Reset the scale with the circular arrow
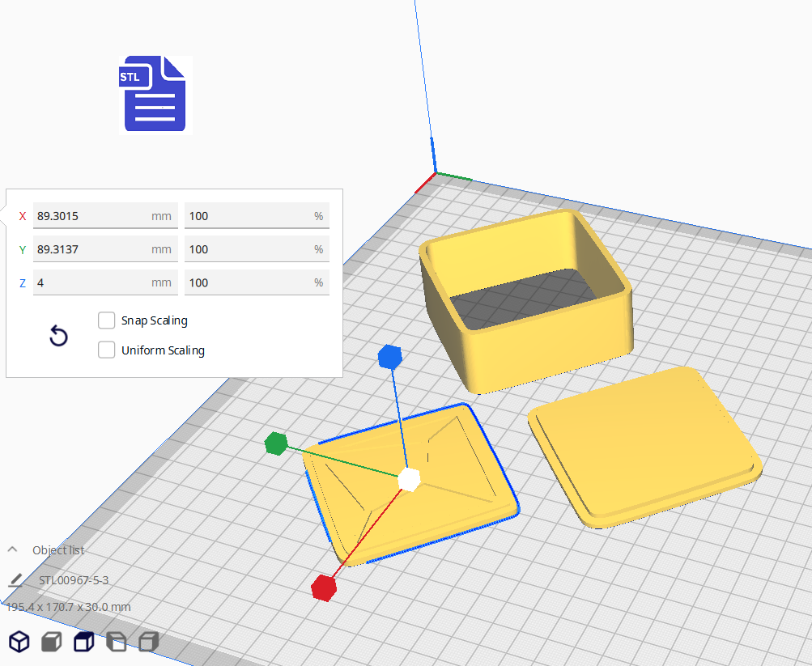 coord(58,337)
